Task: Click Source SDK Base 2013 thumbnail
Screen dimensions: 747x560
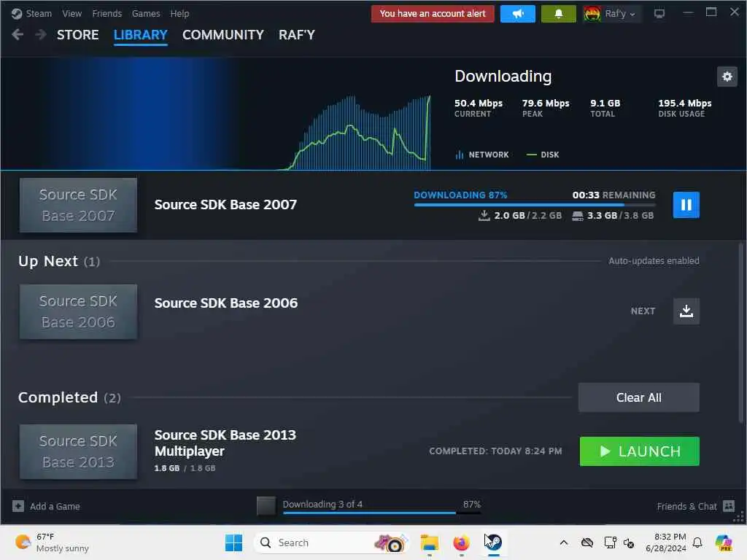Action: click(x=78, y=451)
